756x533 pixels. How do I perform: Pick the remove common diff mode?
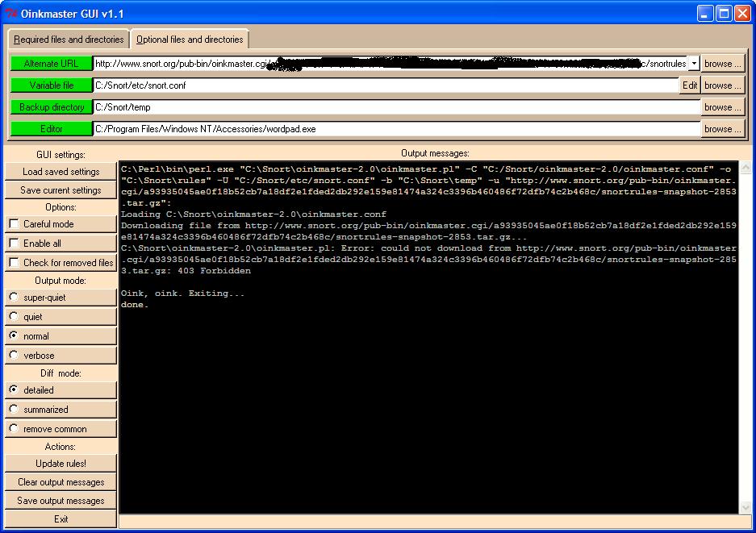coord(14,429)
